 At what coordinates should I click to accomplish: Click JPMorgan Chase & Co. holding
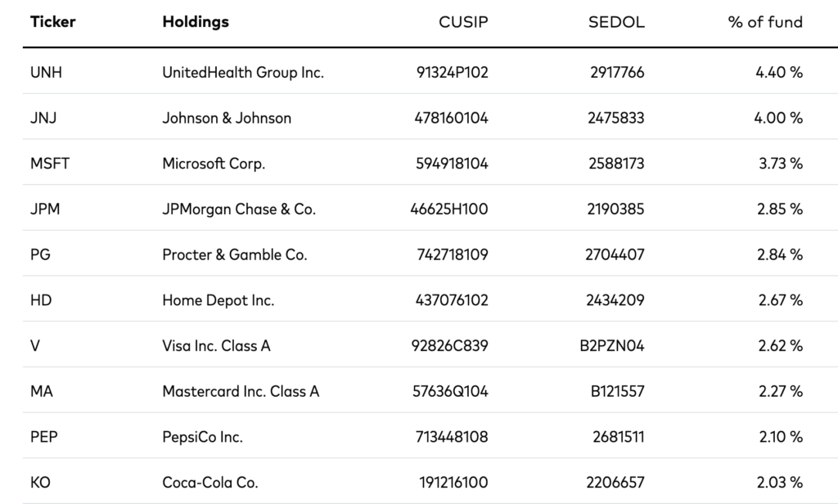tap(239, 209)
